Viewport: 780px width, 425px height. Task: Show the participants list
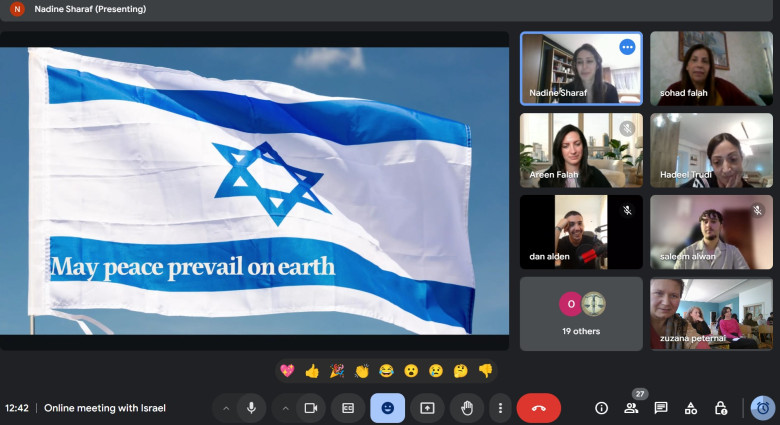[631, 408]
